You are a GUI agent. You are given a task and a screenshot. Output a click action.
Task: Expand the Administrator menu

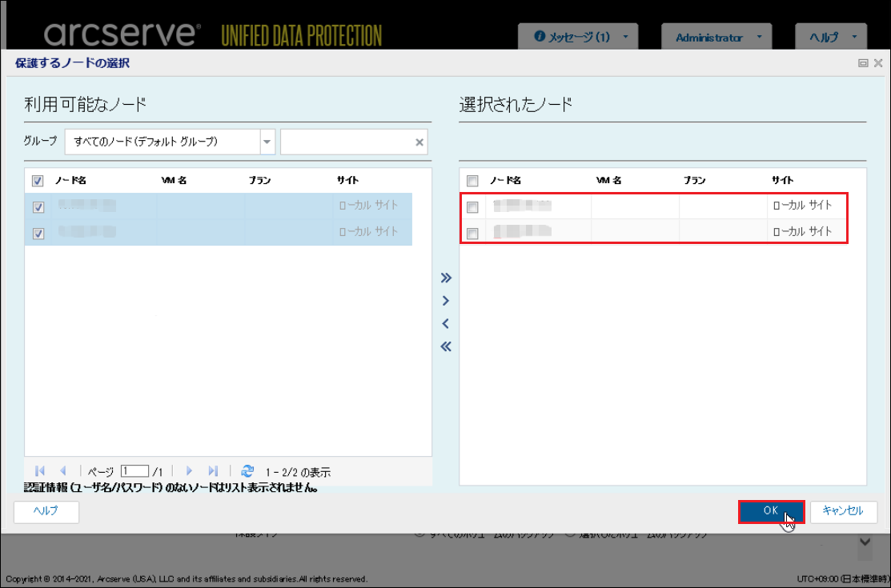(x=716, y=38)
